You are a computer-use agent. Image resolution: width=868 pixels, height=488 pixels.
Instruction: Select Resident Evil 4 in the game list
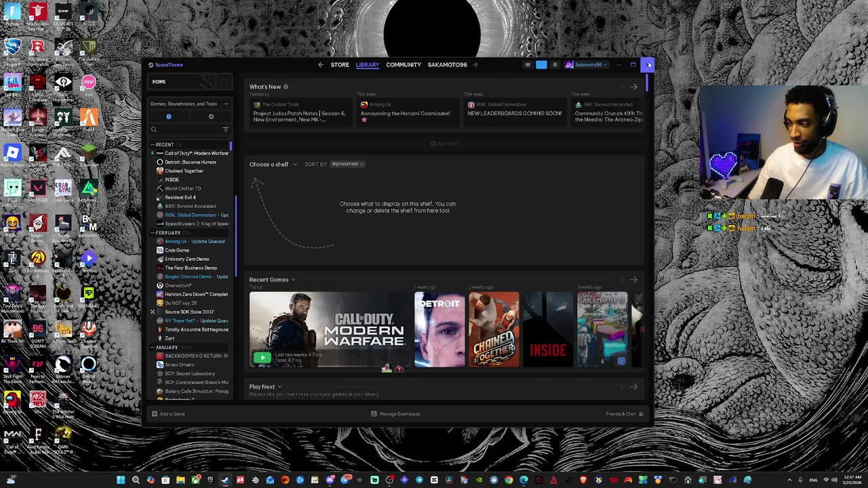click(x=180, y=197)
